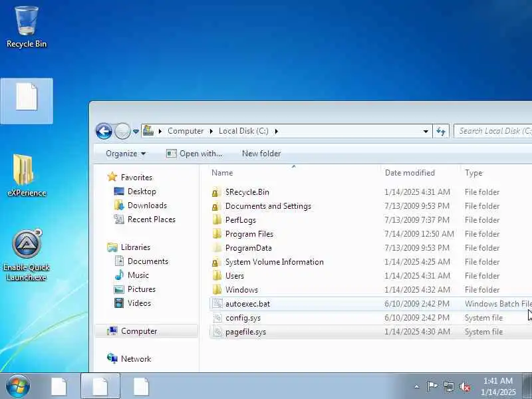Select the ProgramData folder
Image resolution: width=532 pixels, height=399 pixels.
(x=371, y=248)
